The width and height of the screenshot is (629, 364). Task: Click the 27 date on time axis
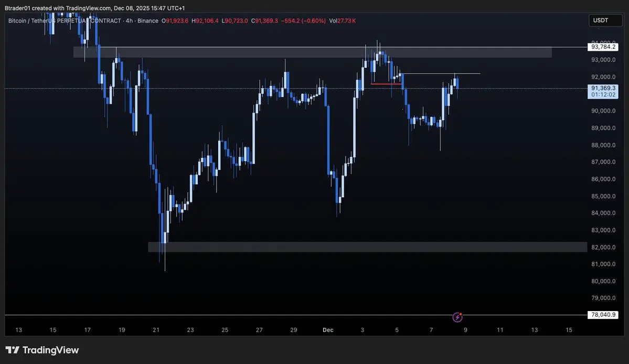click(260, 330)
